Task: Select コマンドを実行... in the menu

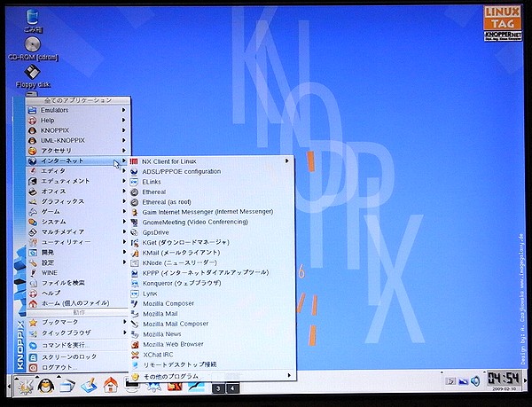Action: pos(78,345)
